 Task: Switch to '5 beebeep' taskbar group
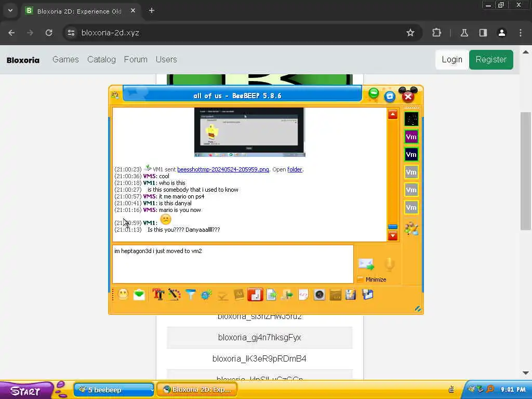coord(114,390)
